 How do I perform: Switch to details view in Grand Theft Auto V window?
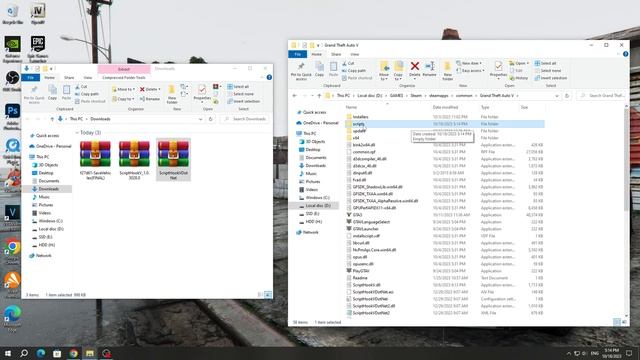pos(617,322)
